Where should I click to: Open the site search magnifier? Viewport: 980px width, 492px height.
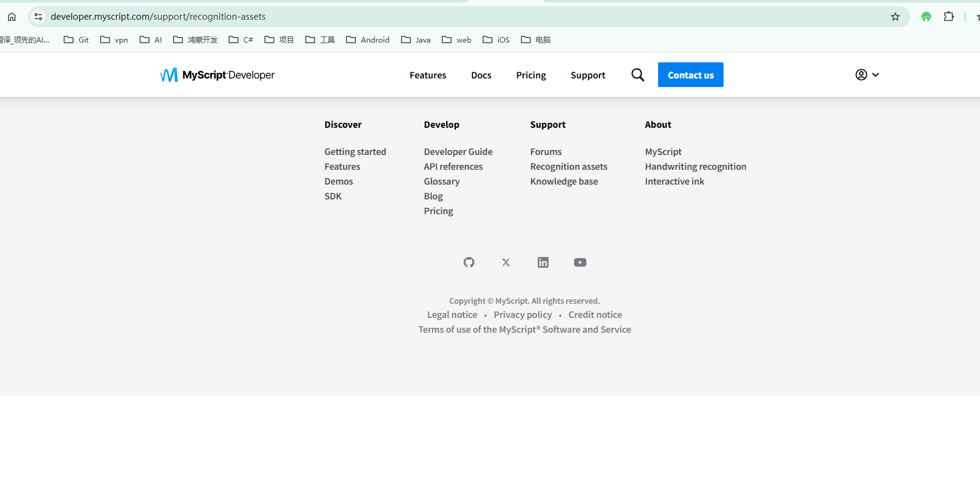coord(638,75)
